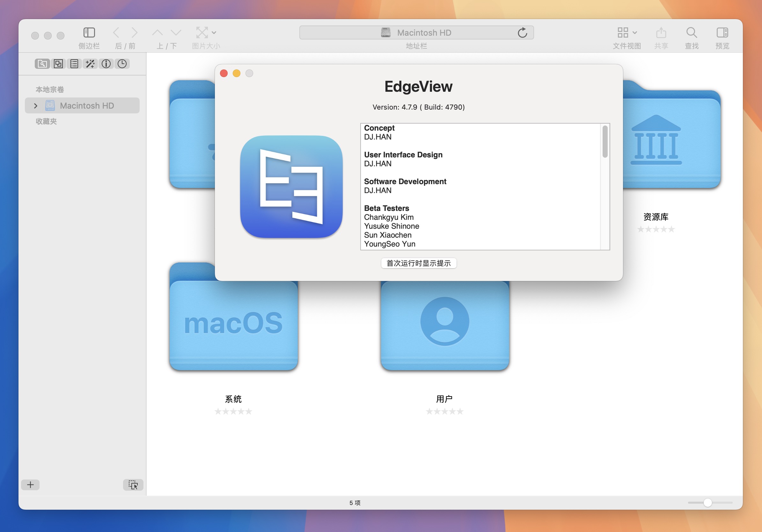
Task: Click the Concept heading in credits
Action: tap(379, 128)
